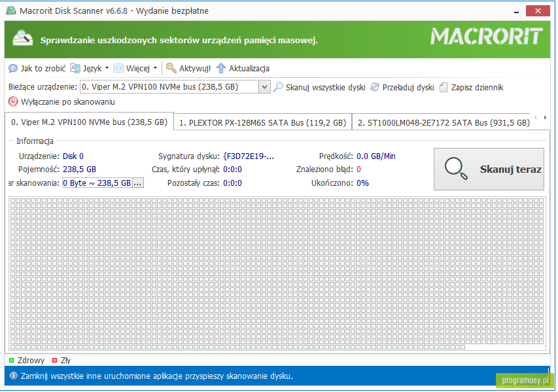Open the Bieżące urządzenie device combo box
This screenshot has width=558, height=392.
(x=175, y=87)
